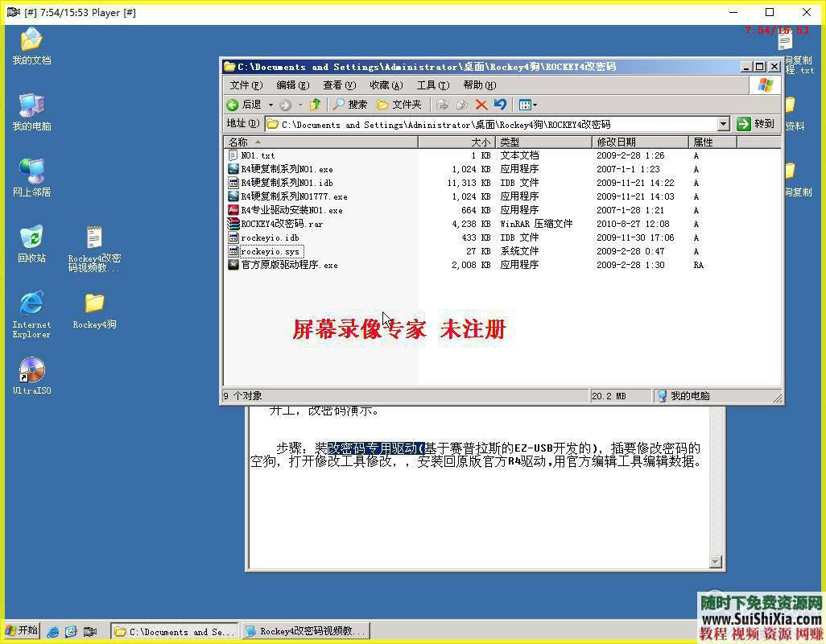Open the Back button history dropdown arrow
826x644 pixels.
point(271,105)
